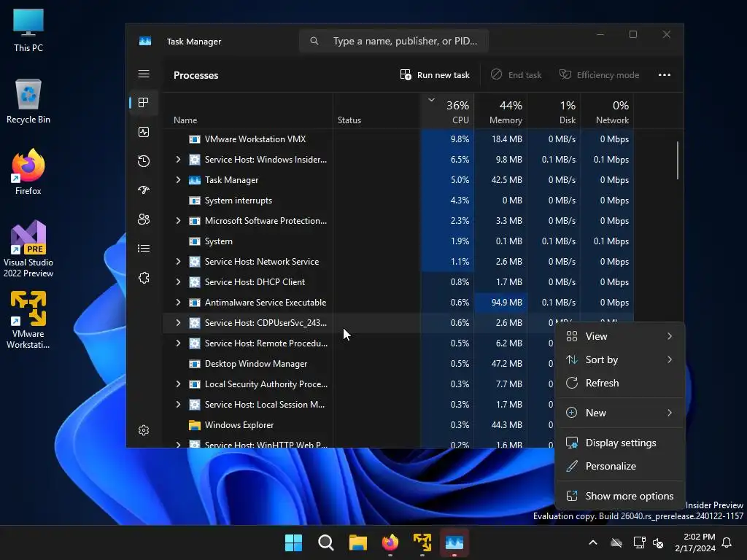Click Run new task button
Viewport: 747px width, 560px height.
click(x=435, y=75)
